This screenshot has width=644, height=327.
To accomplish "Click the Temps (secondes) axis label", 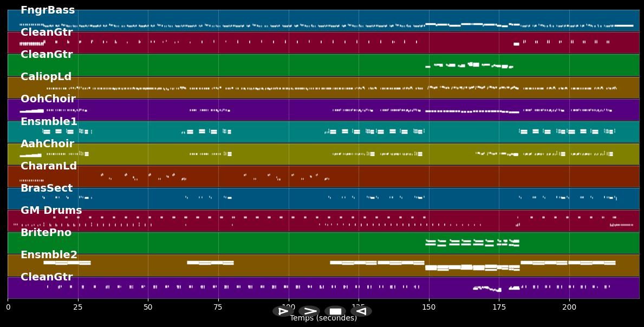I will tap(323, 318).
